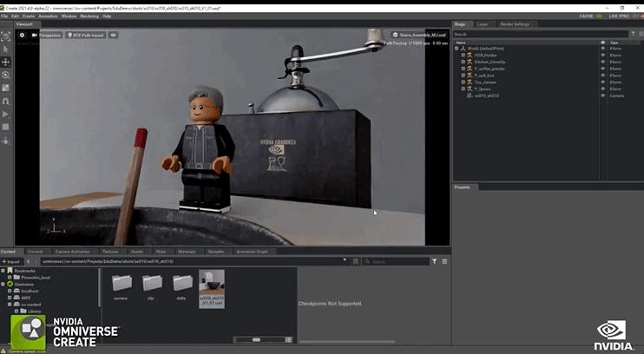Select the sc010_sh010 usd file thumbnail
The height and width of the screenshot is (354, 644).
click(x=212, y=287)
